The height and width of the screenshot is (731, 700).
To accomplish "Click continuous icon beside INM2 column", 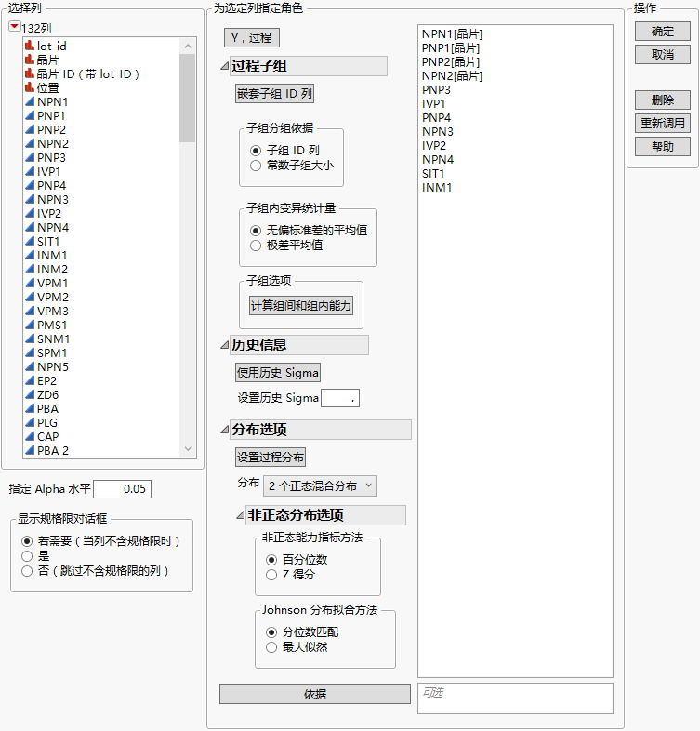I will (x=30, y=270).
